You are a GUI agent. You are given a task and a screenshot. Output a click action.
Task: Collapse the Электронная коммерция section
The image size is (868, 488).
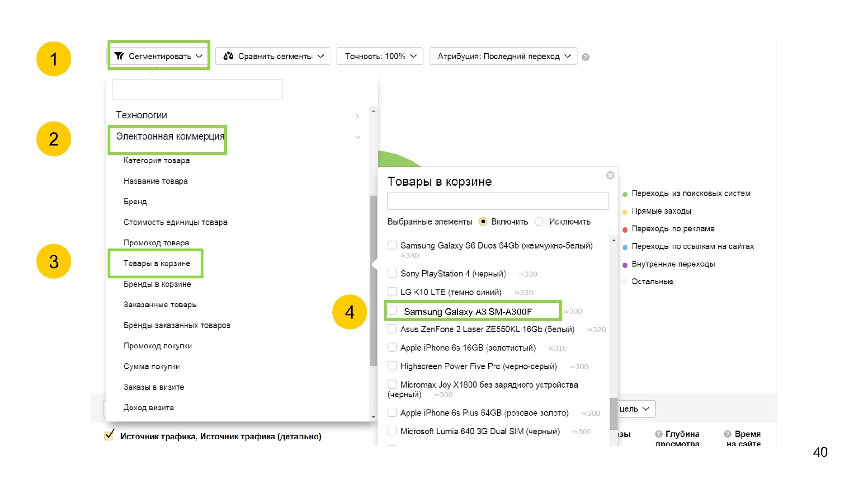pyautogui.click(x=358, y=137)
